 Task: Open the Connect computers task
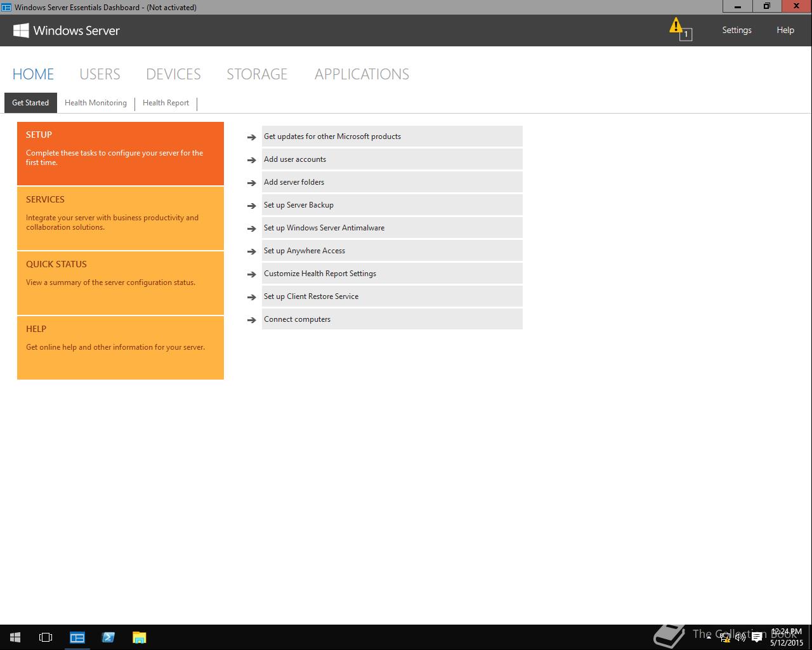(392, 319)
